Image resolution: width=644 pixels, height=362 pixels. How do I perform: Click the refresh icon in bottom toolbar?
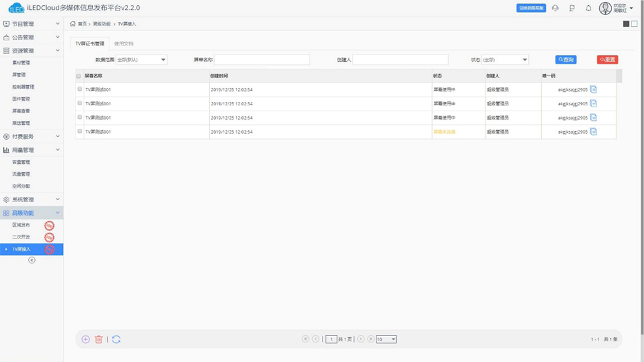(x=116, y=339)
